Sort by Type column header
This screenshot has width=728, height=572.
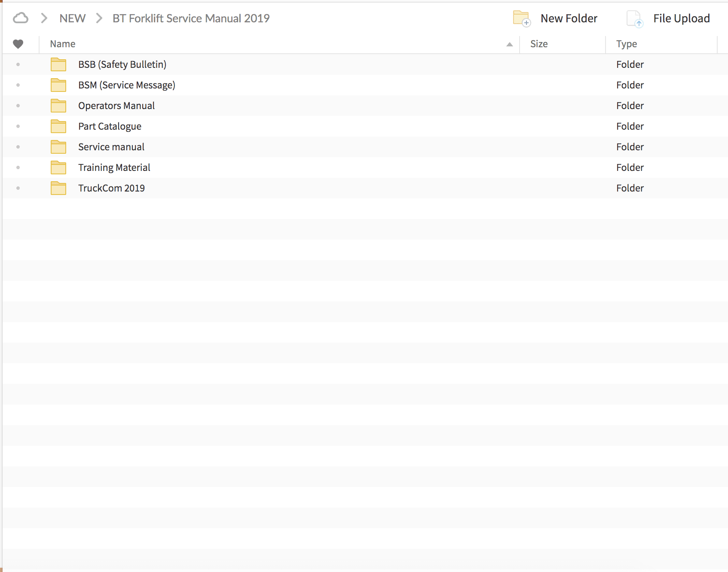coord(627,44)
